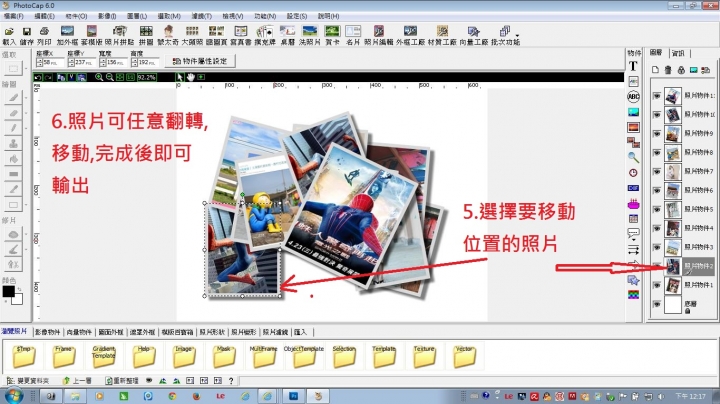Viewport: 720px width, 404px height.
Task: Open the 大頭照 ID photo tool
Action: click(192, 35)
